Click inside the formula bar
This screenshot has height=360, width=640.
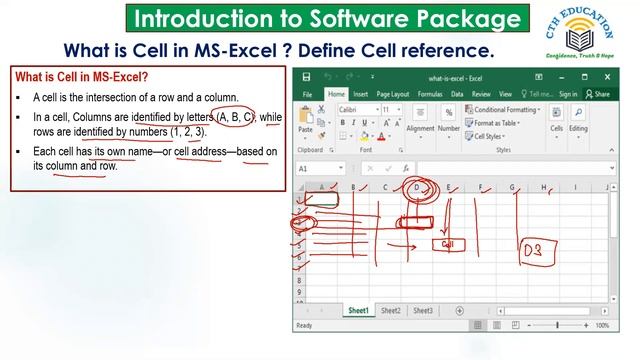[x=512, y=169]
